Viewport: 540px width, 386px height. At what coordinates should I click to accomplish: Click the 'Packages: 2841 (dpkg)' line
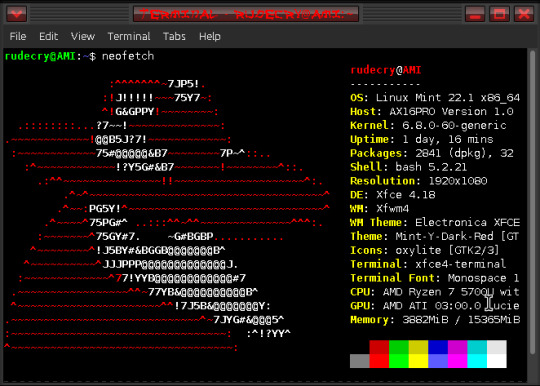(432, 153)
